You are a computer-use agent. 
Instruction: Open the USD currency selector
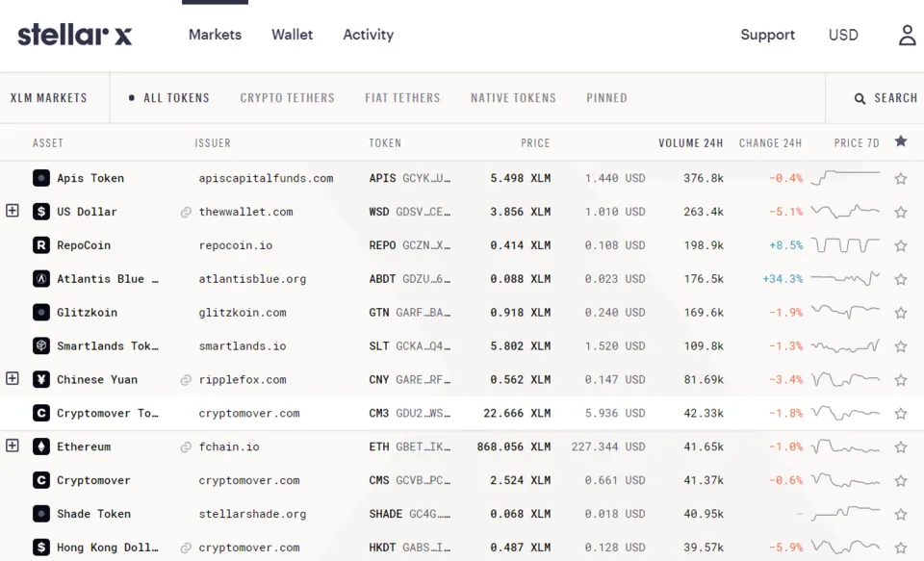(x=843, y=35)
